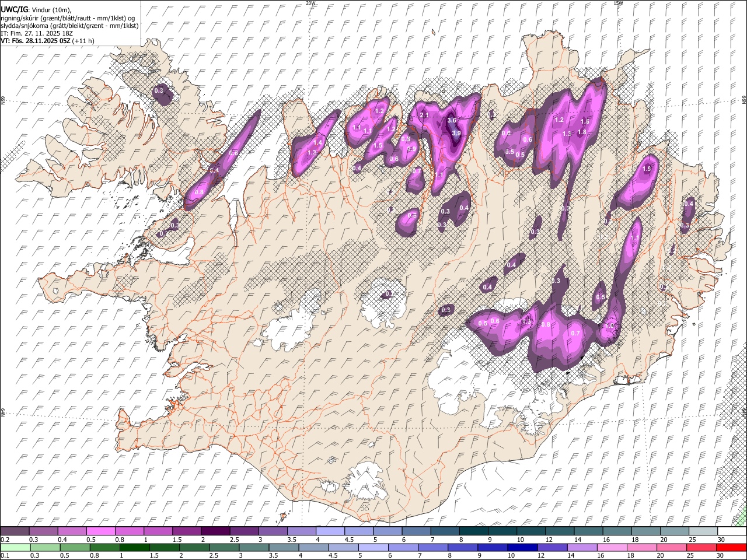Click the 'rigning/skúrir (grænt/blátt/rautt - mm/1klst) og' line
The height and width of the screenshot is (560, 747).
[x=68, y=18]
